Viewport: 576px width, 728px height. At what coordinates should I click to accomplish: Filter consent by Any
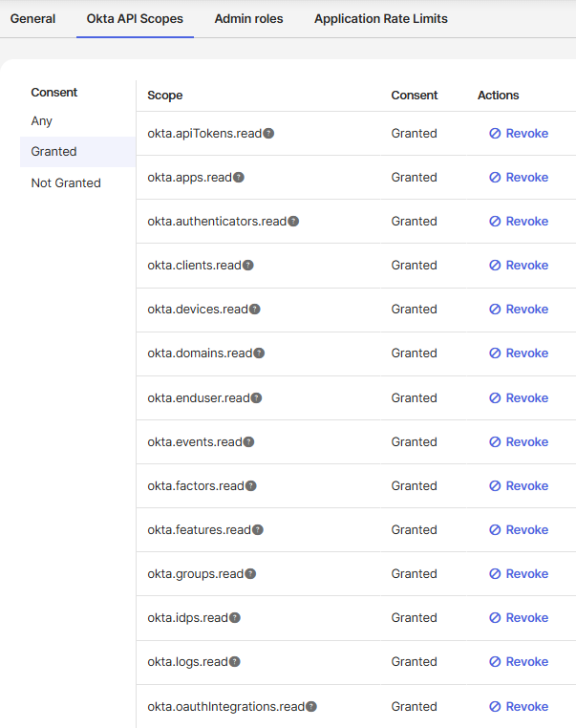42,121
